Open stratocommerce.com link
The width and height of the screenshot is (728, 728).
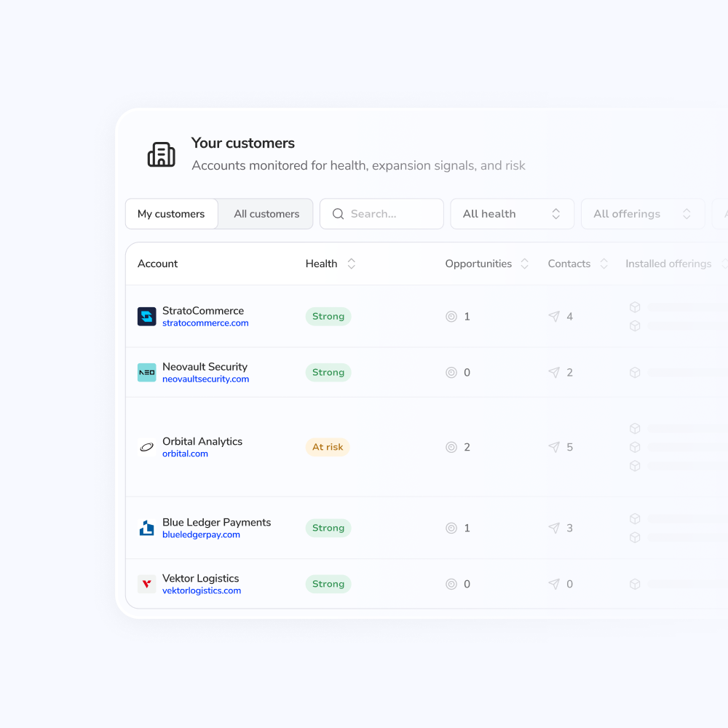pyautogui.click(x=205, y=323)
